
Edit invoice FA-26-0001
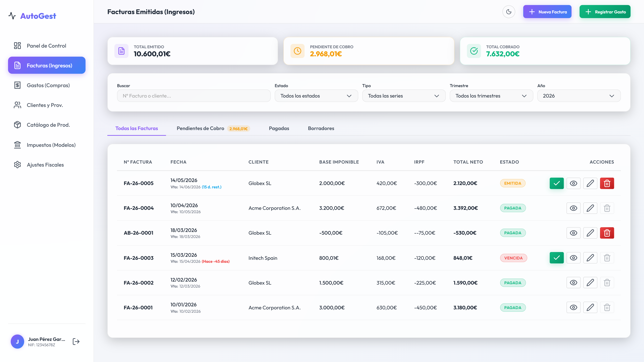[590, 308]
